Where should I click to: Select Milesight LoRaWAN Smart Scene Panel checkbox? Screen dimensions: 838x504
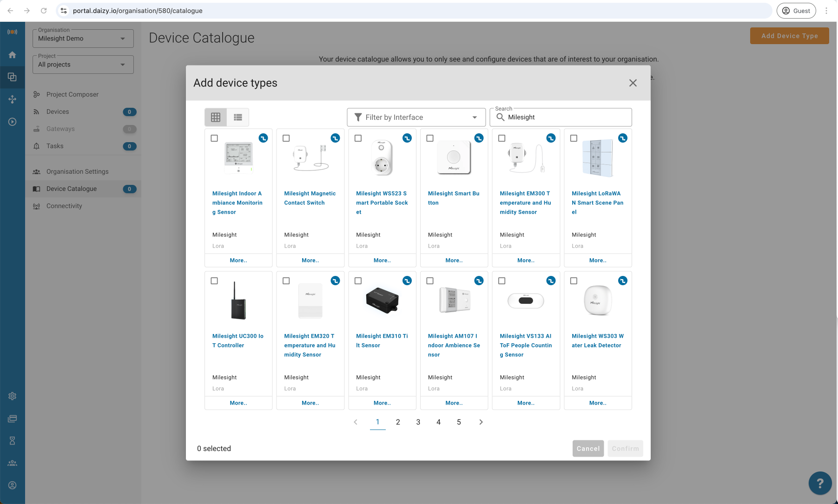click(x=574, y=138)
